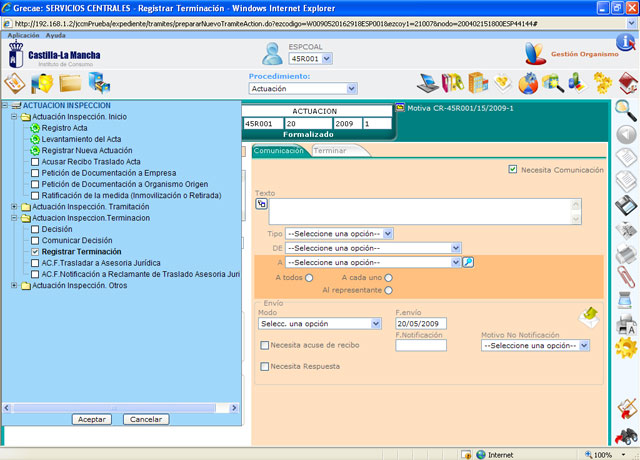Open the colored books icon in toolbar

[452, 83]
